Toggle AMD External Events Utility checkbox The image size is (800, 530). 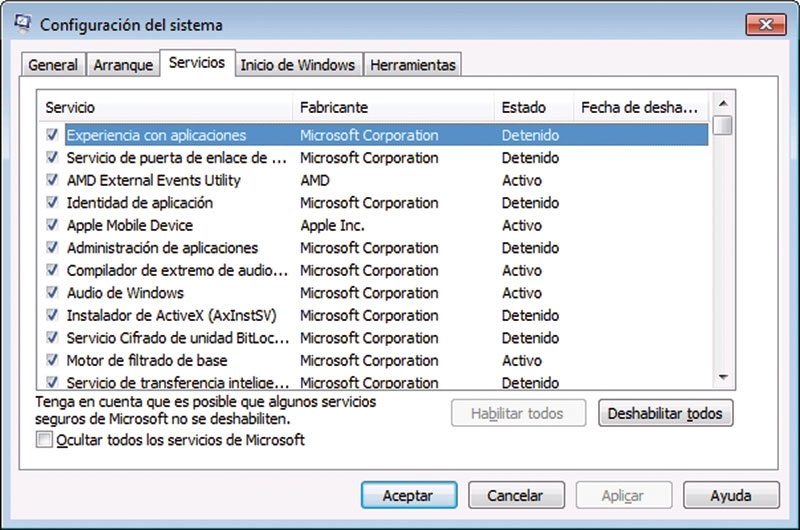52,180
